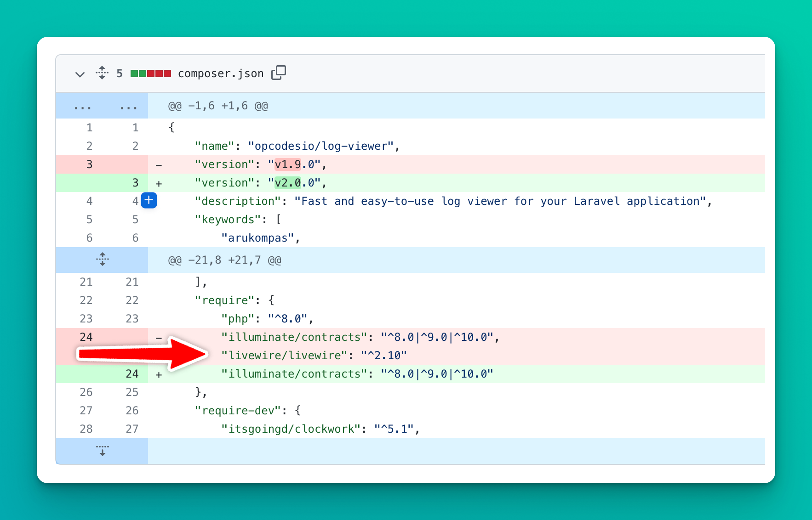Click old line number 28 in gutter

click(x=86, y=429)
